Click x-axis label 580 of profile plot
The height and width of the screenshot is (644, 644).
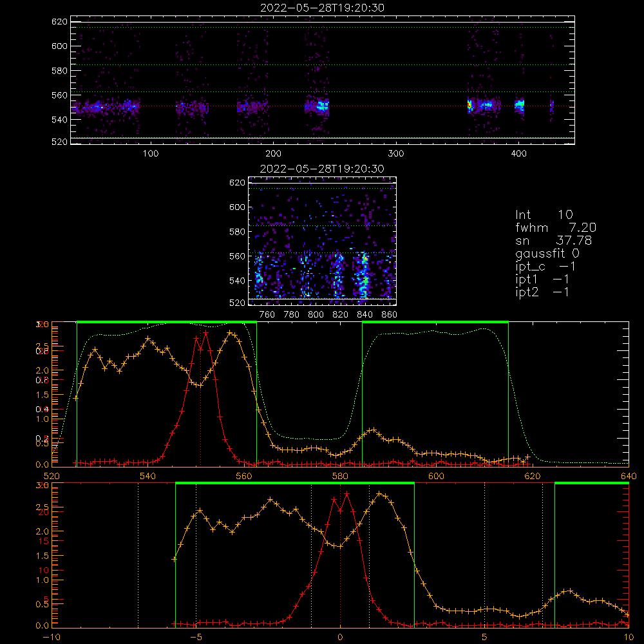(x=340, y=477)
